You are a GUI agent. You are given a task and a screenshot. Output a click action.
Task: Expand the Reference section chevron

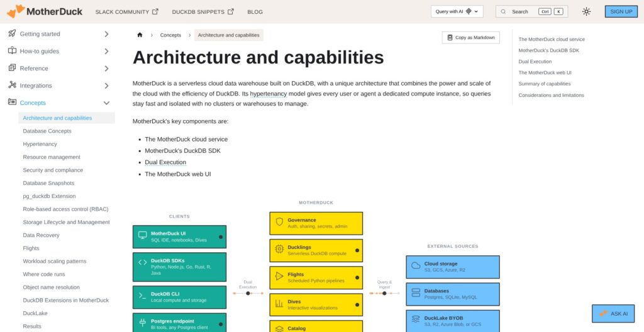tap(106, 68)
